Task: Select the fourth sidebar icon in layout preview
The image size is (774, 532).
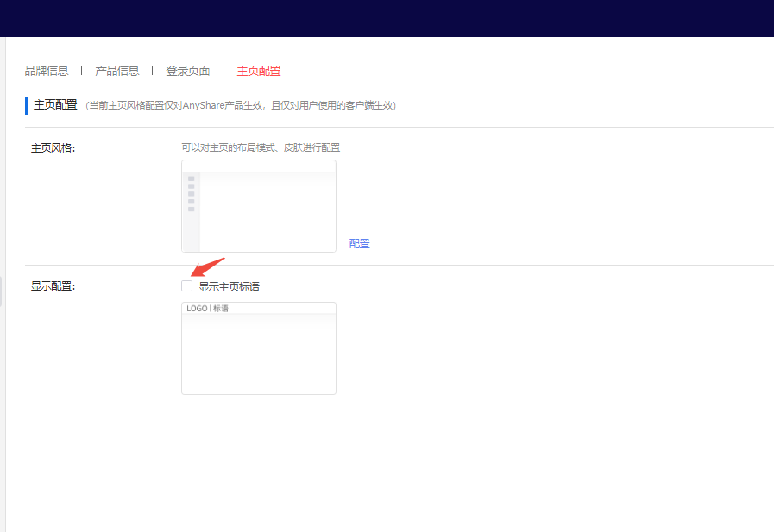Action: click(x=192, y=201)
